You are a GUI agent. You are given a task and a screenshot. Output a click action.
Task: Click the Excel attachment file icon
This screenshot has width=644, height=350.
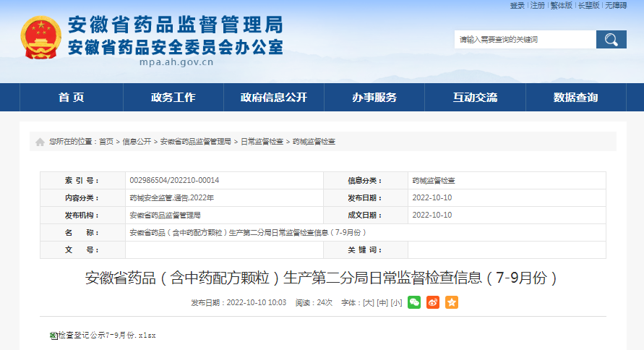pyautogui.click(x=53, y=336)
